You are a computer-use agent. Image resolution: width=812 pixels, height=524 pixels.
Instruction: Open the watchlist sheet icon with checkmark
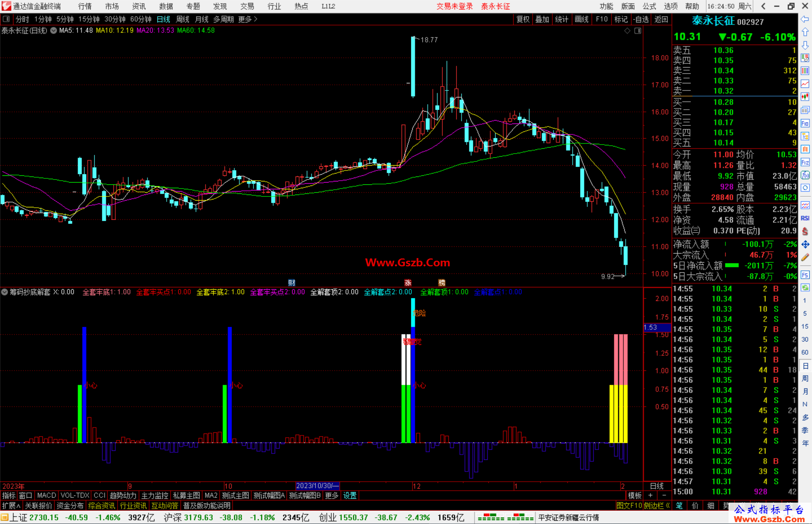click(x=805, y=58)
